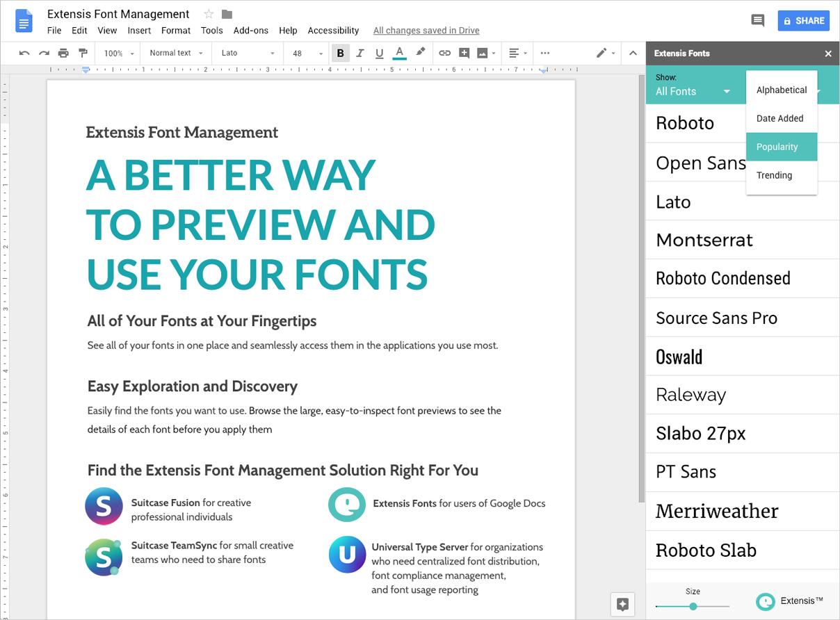Open the Google Docs home icon
Viewport: 840px width, 620px height.
pyautogui.click(x=24, y=21)
